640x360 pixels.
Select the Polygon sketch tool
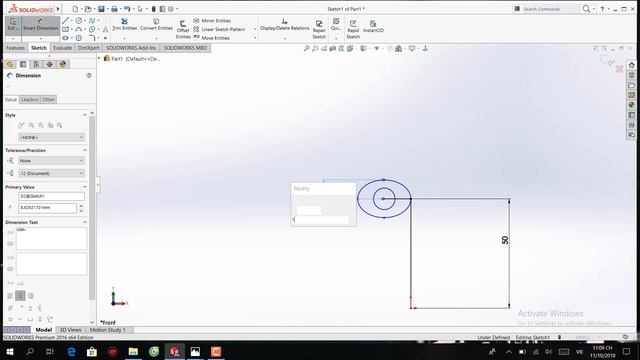click(79, 38)
